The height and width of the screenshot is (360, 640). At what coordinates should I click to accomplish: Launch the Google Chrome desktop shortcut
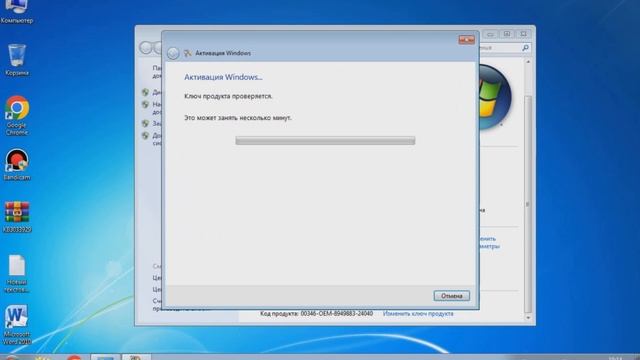click(17, 116)
